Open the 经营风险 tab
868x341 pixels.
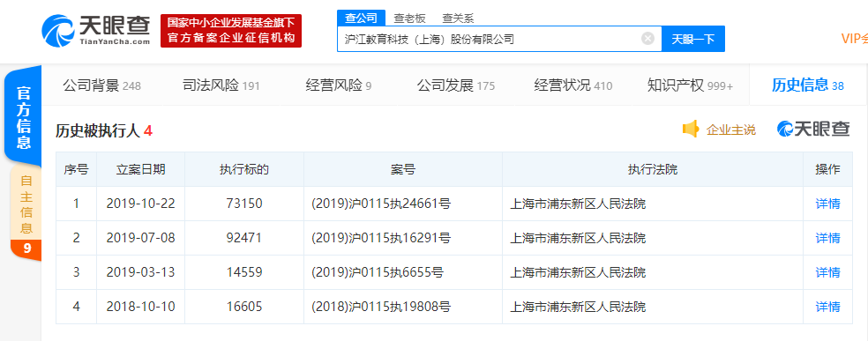point(338,85)
